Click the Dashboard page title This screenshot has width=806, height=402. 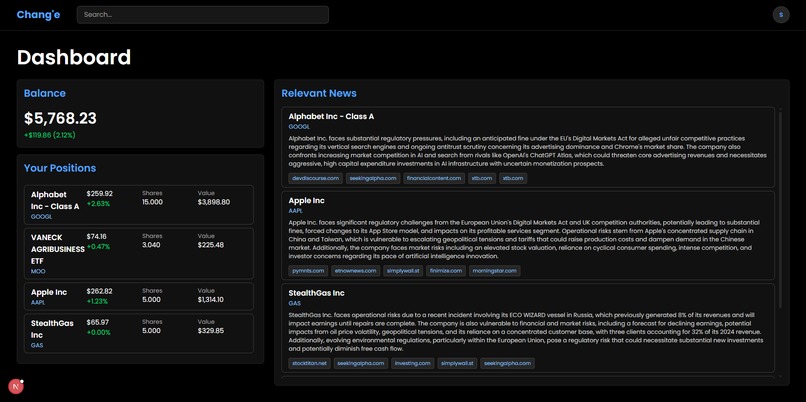click(74, 57)
